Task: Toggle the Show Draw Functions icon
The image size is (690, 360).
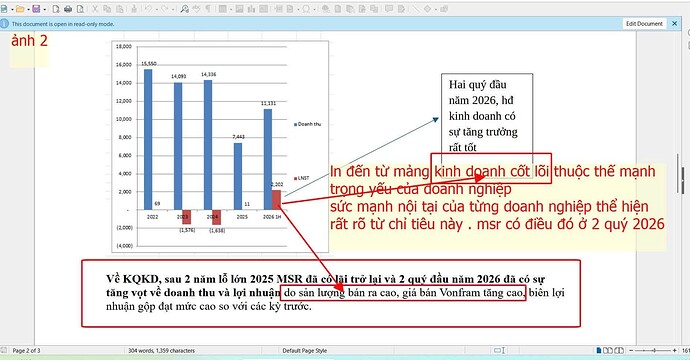Action: pyautogui.click(x=444, y=9)
